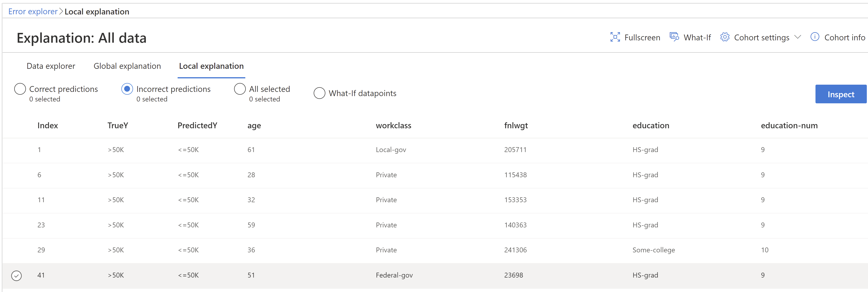Switch to the Data explorer tab
Screen dimensions: 868x292
(51, 66)
